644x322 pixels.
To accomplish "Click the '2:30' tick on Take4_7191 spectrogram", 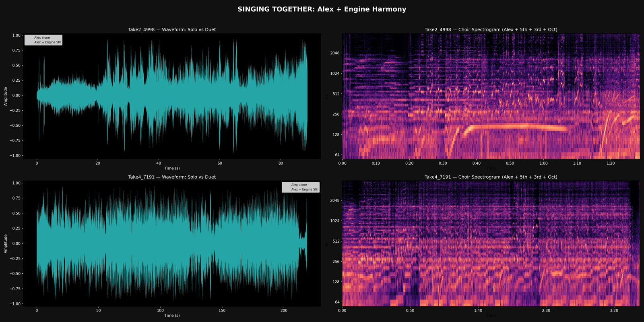I will click(x=546, y=310).
